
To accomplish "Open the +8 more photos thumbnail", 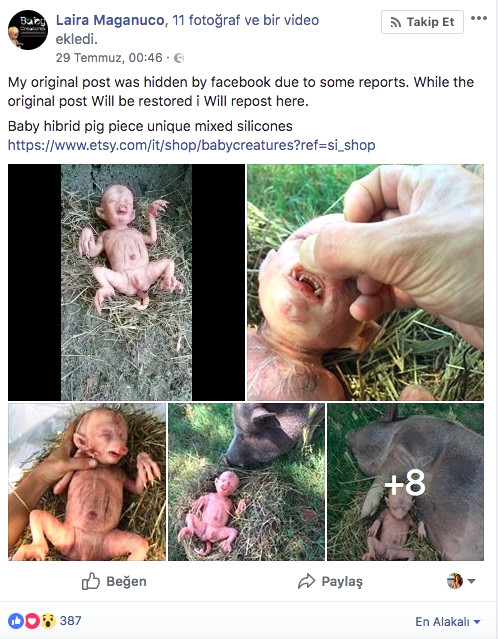I will (x=405, y=482).
